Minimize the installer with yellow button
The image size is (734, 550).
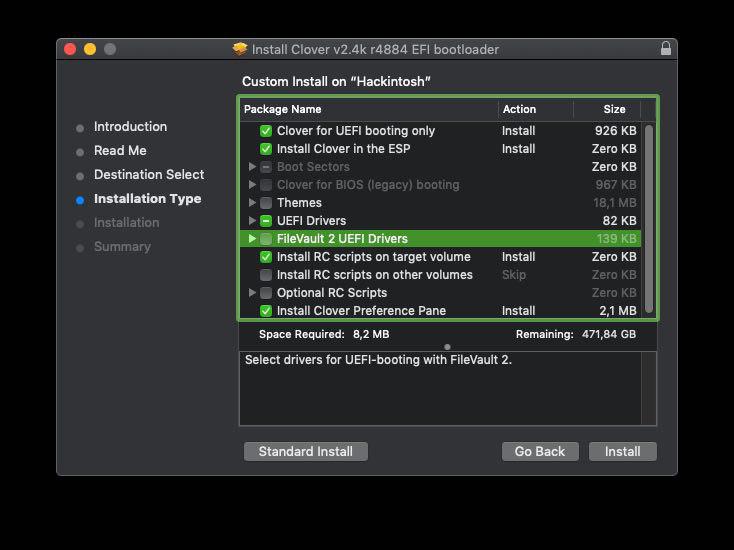click(90, 49)
